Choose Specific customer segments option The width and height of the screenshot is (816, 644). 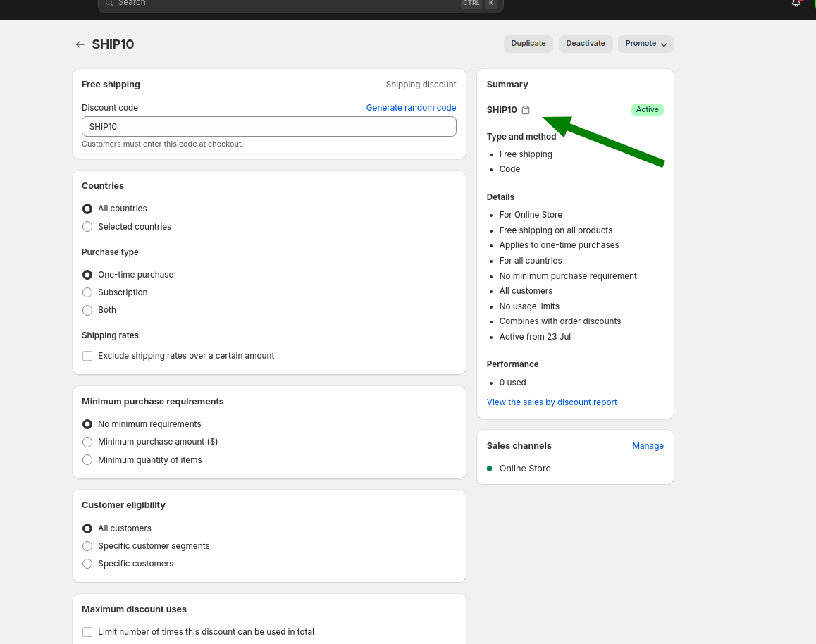click(87, 546)
